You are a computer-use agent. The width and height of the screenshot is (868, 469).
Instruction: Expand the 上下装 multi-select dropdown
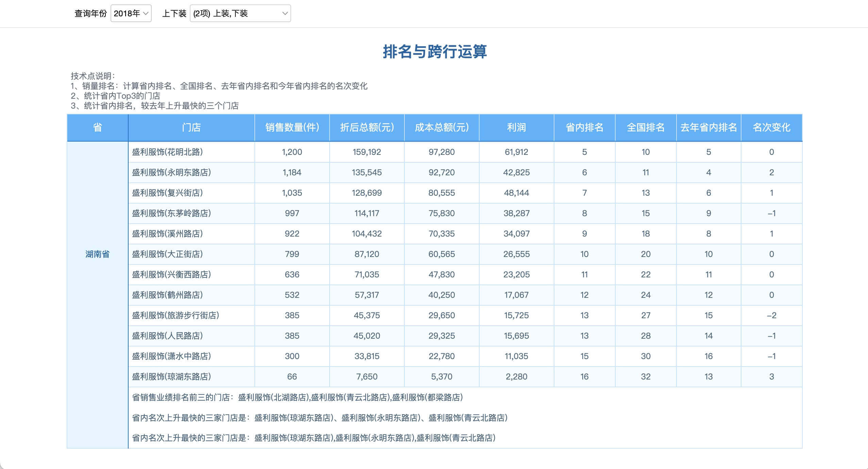coord(240,14)
